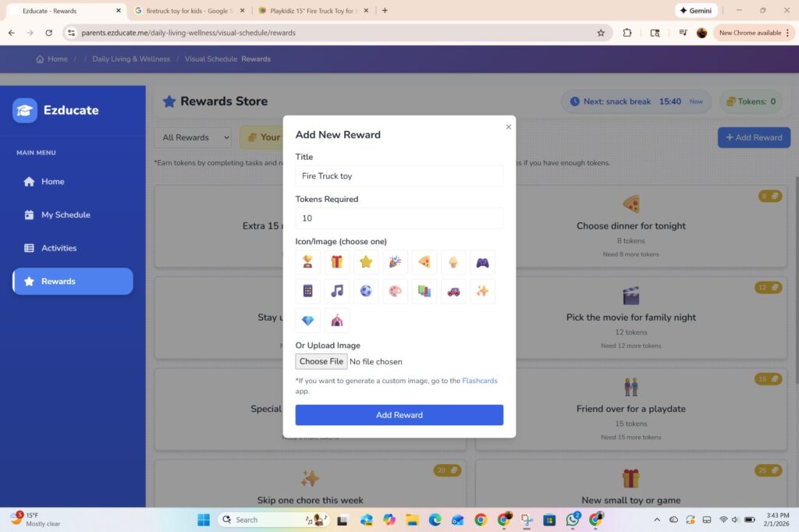Choose the game controller reward icon
The height and width of the screenshot is (532, 799).
[482, 262]
